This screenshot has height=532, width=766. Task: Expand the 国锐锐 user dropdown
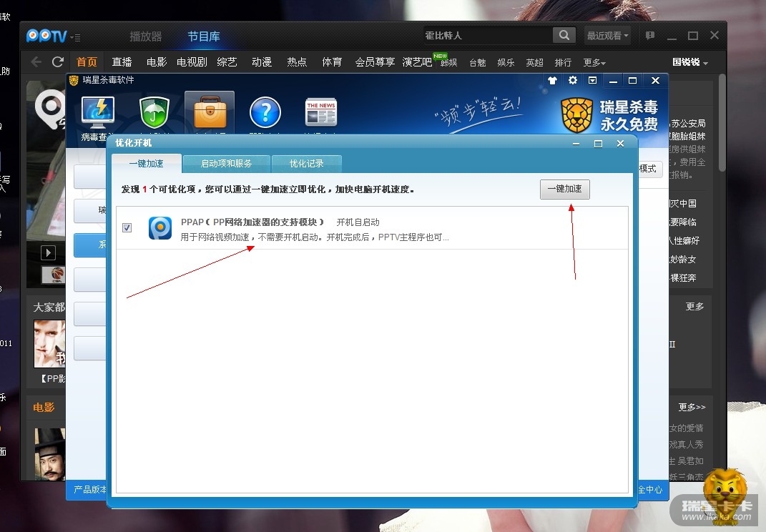(689, 62)
